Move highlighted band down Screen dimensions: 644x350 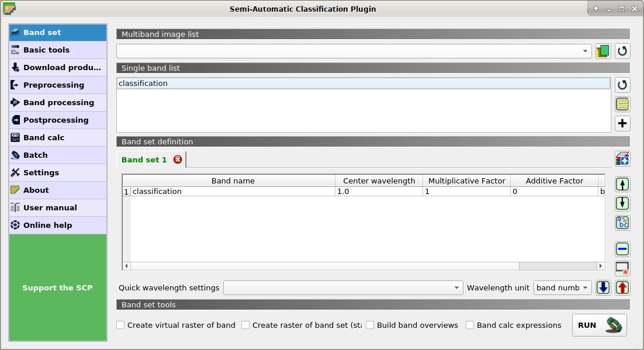(622, 203)
